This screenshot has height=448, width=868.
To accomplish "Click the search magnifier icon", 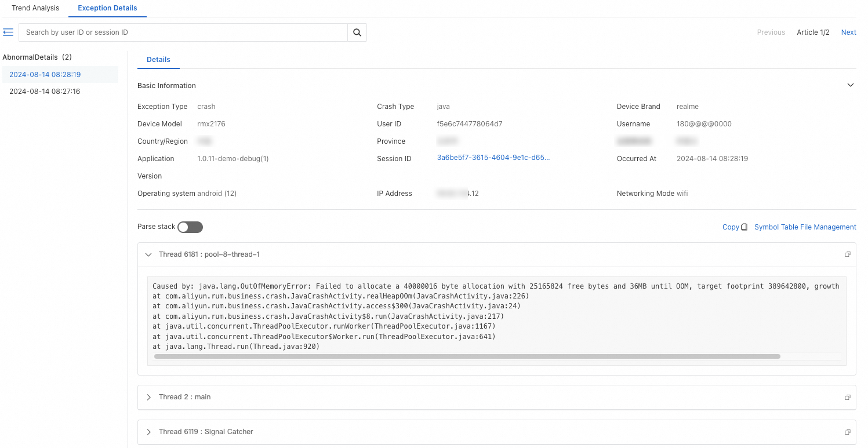I will pyautogui.click(x=357, y=32).
